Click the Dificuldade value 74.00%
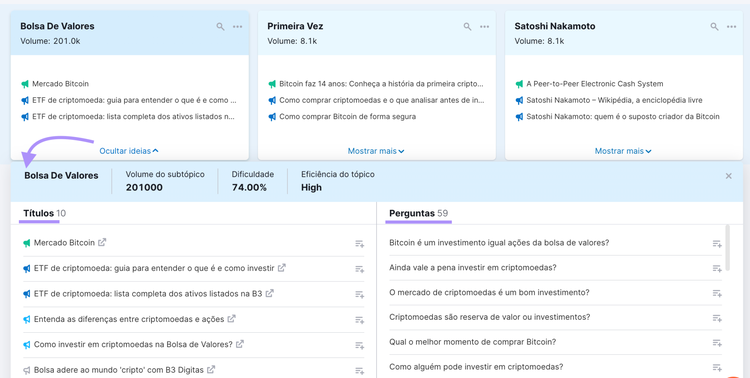The height and width of the screenshot is (378, 750). click(249, 188)
